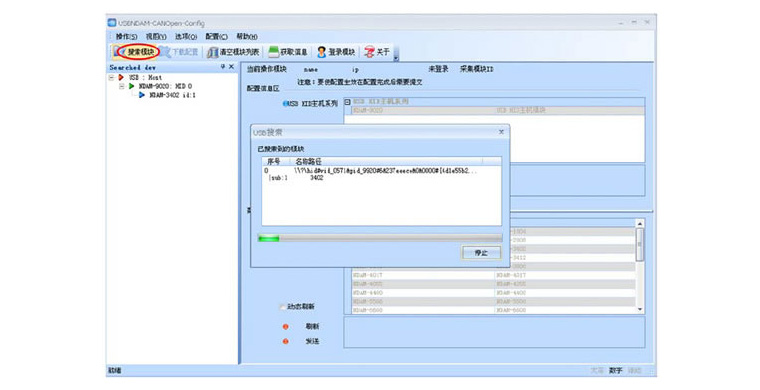Screen dimensions: 760x390
Task: Click the red dot beside 刷新
Action: [285, 327]
